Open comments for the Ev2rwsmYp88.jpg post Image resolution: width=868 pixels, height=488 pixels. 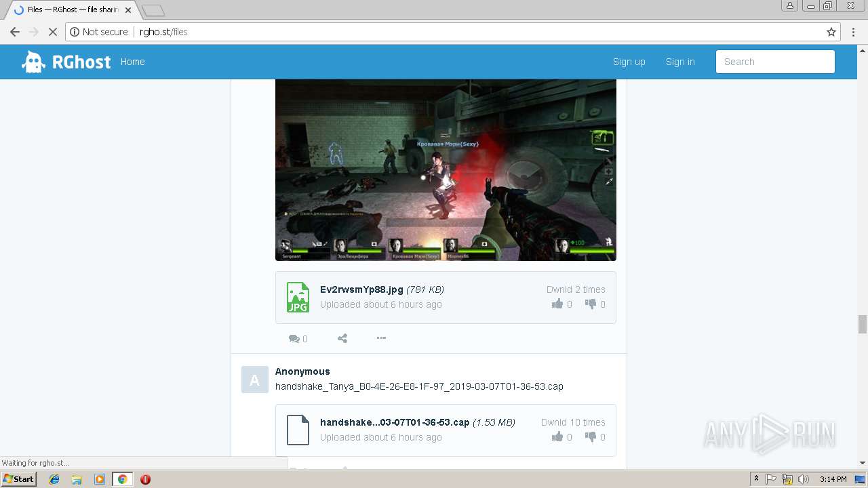tap(298, 338)
